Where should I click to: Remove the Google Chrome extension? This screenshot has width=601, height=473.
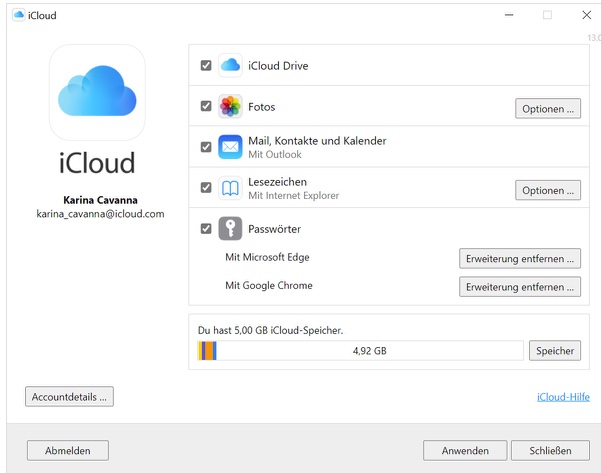(520, 286)
